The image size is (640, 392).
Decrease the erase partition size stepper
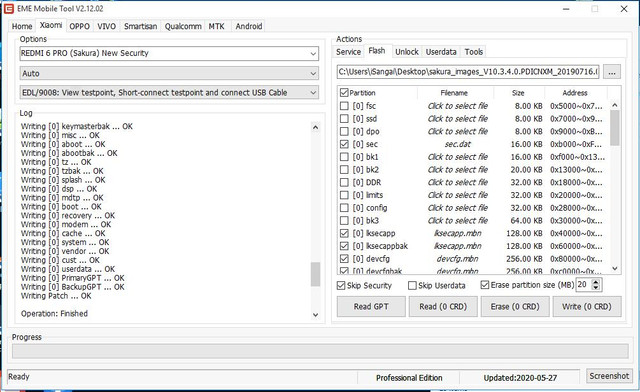pyautogui.click(x=596, y=287)
